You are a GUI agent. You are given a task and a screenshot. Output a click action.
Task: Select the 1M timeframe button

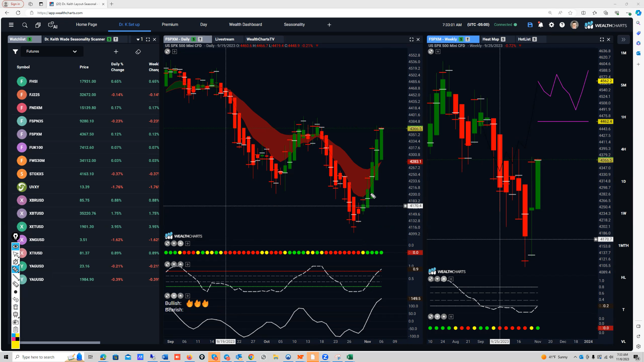(x=624, y=53)
